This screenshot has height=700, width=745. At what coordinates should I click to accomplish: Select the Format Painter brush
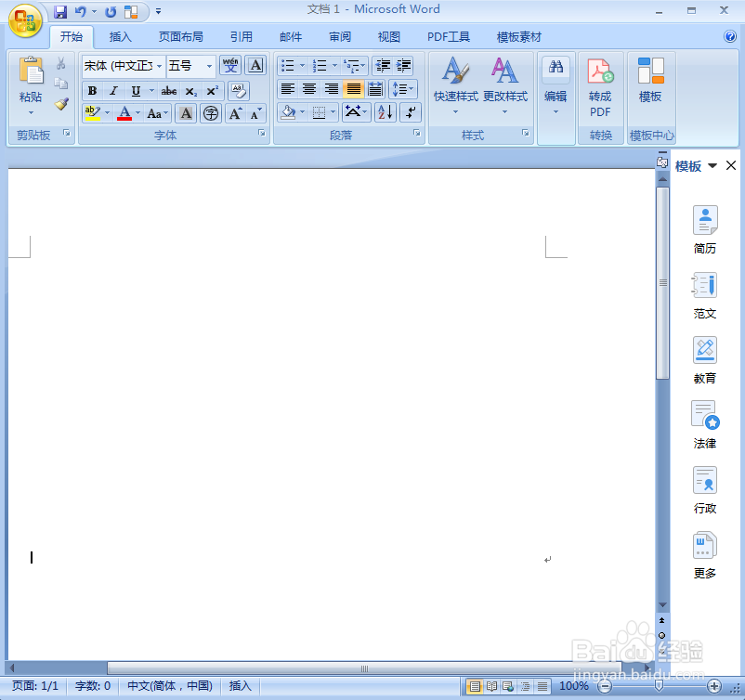tap(61, 104)
